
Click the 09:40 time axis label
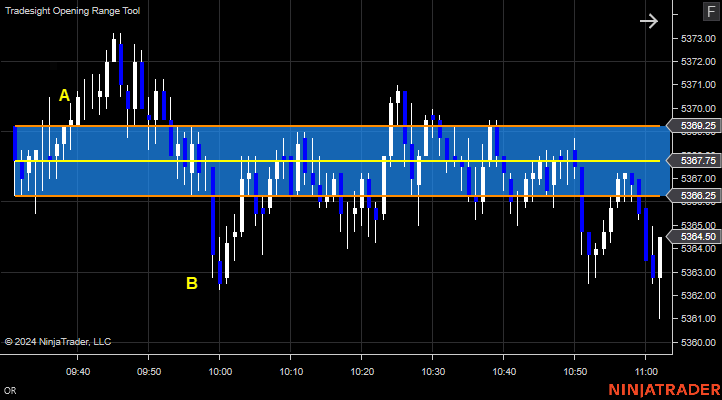click(x=78, y=371)
